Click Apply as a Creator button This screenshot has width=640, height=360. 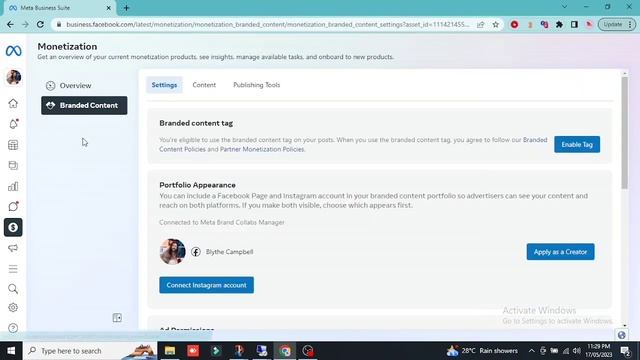(560, 252)
